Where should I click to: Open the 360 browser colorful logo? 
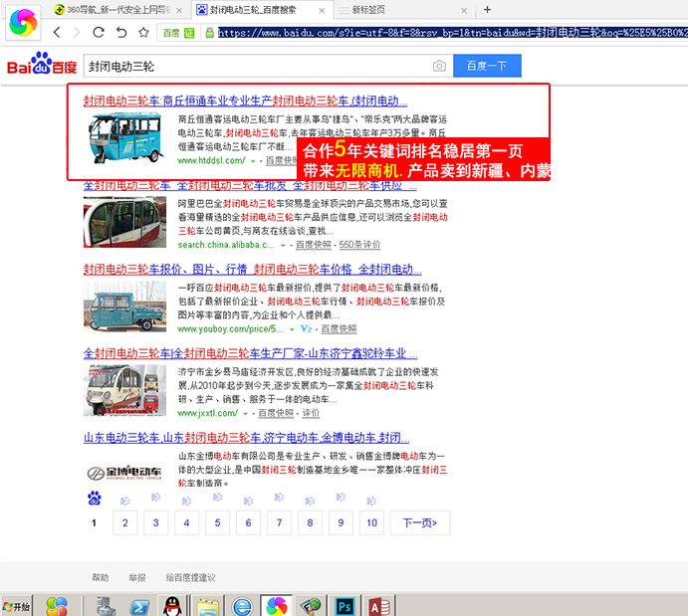(x=23, y=23)
